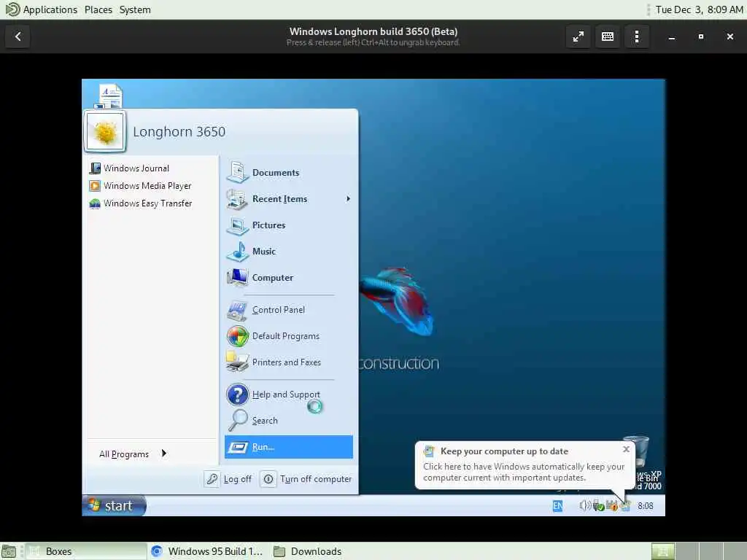Expand the Recent Items submenu arrow
747x560 pixels.
coord(348,199)
